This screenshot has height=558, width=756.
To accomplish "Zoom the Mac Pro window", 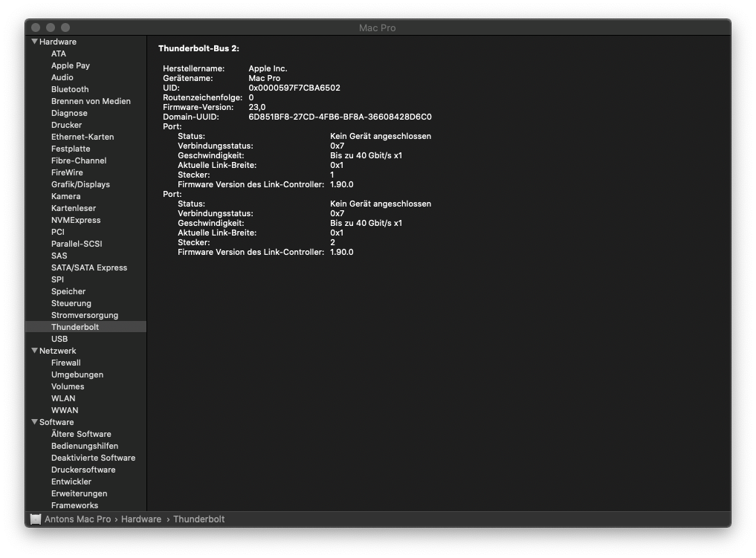I will [x=65, y=27].
